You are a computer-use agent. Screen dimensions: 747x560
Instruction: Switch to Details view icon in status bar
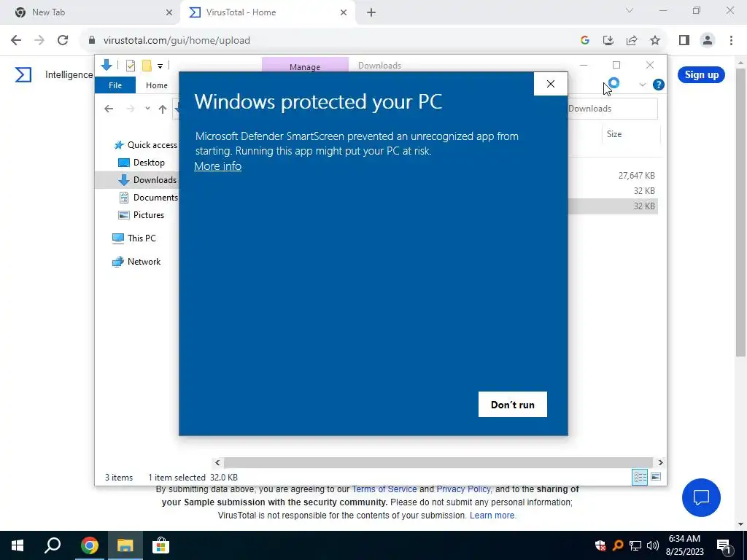pyautogui.click(x=640, y=477)
